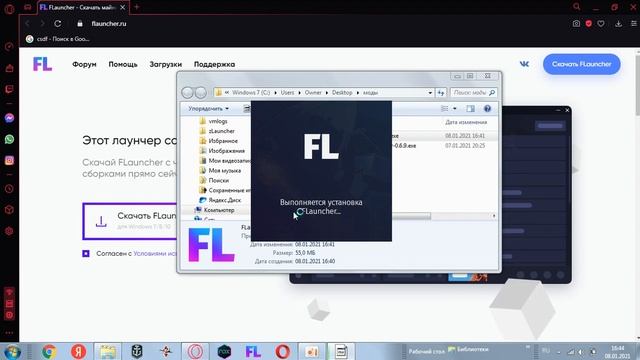Open Instagram in the browser sidebar
The height and width of the screenshot is (360, 640).
(x=9, y=160)
